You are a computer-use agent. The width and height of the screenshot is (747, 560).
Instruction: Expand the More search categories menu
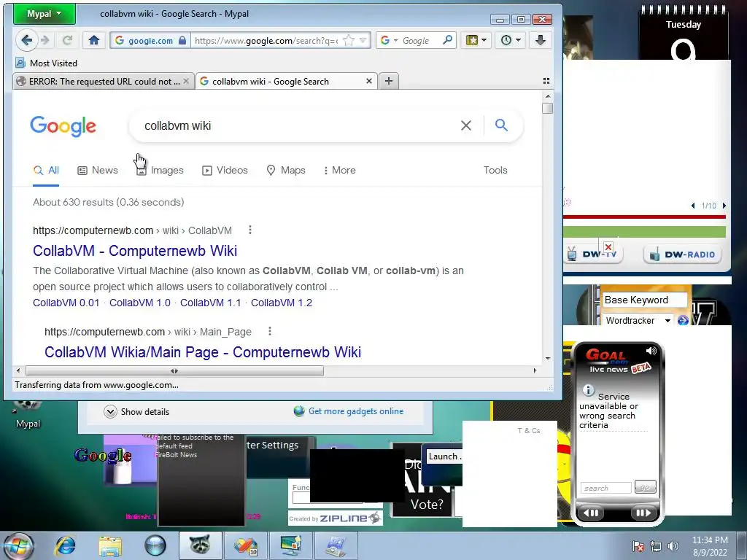(340, 171)
